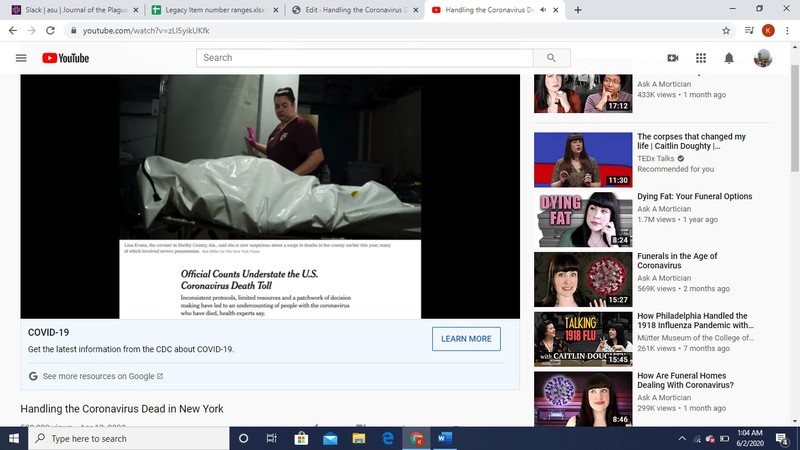Image resolution: width=800 pixels, height=450 pixels.
Task: Open See more resources on Google link
Action: pyautogui.click(x=96, y=376)
